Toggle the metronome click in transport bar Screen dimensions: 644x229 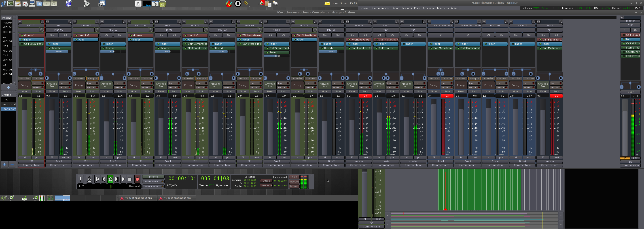point(89,179)
